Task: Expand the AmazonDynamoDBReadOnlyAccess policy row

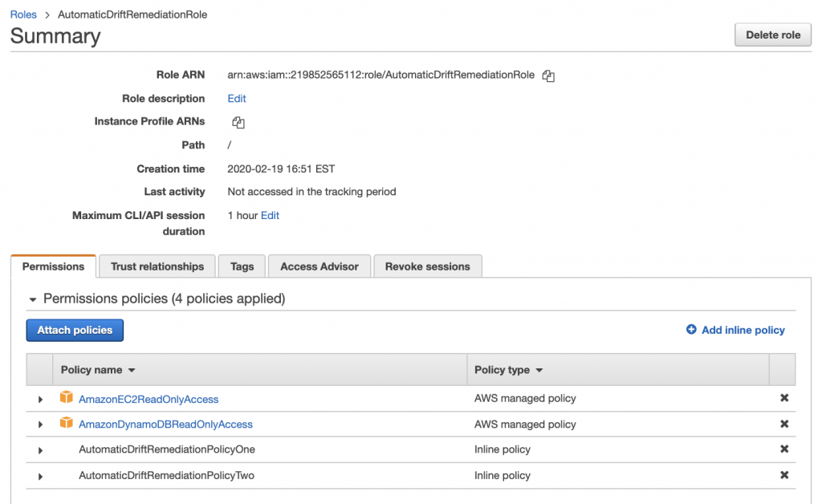Action: [x=40, y=424]
